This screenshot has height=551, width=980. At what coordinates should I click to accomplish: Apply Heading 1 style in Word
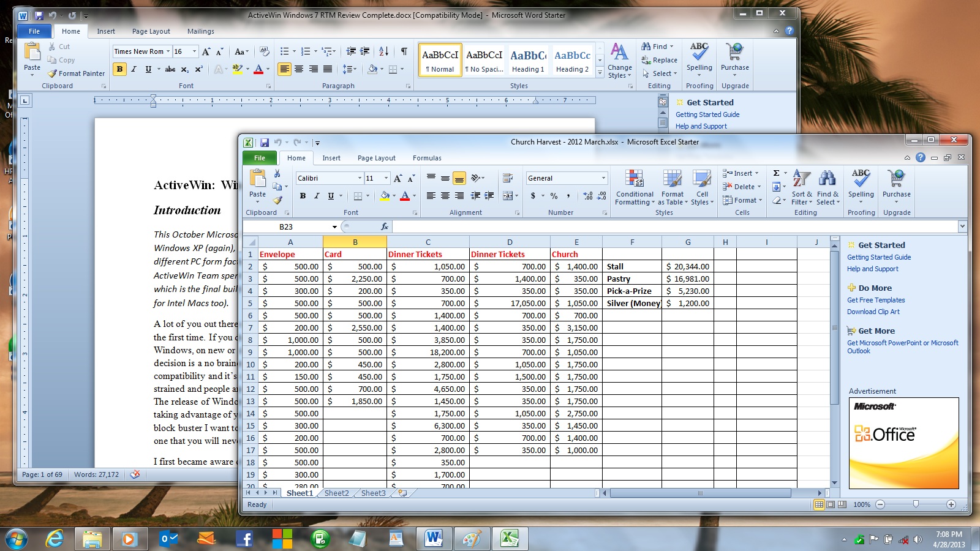[x=529, y=60]
